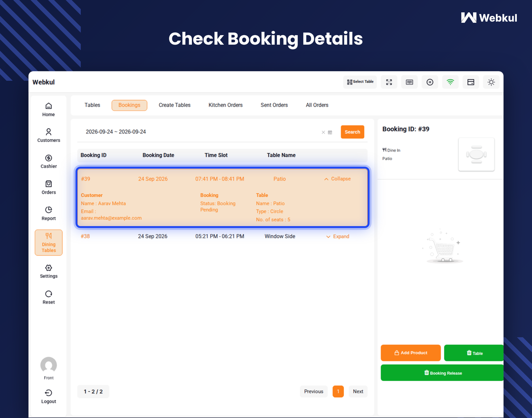Viewport: 532px width, 418px height.
Task: Click the Booking Date column header
Action: [158, 155]
